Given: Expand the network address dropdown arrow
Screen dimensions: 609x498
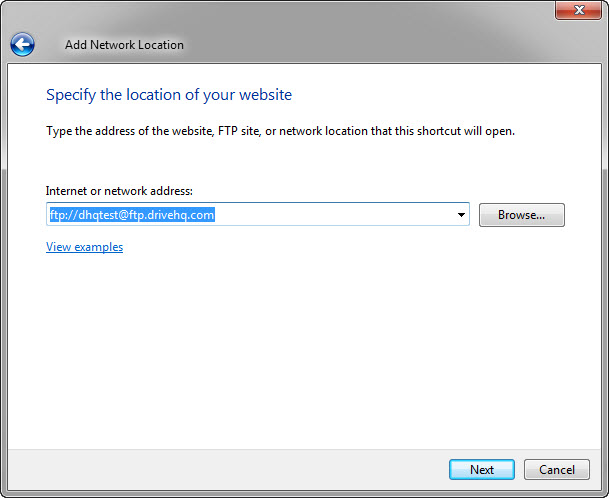Looking at the screenshot, I should [461, 215].
